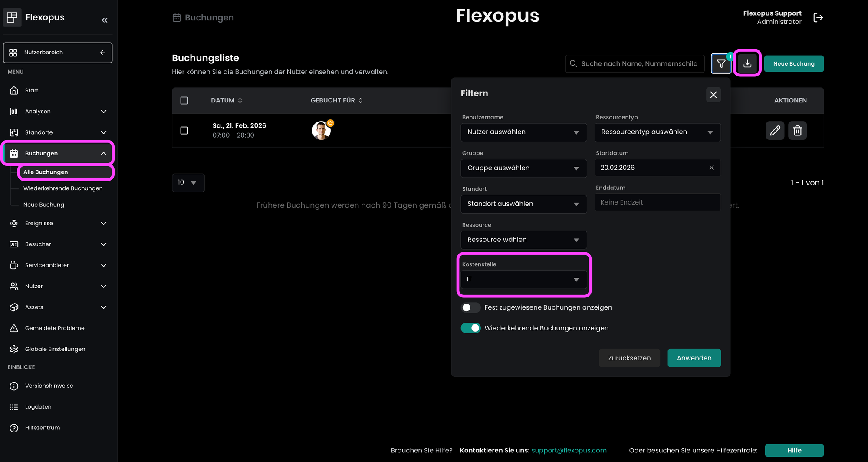Open the filter funnel icon
Viewport: 868px width, 462px height.
(721, 64)
